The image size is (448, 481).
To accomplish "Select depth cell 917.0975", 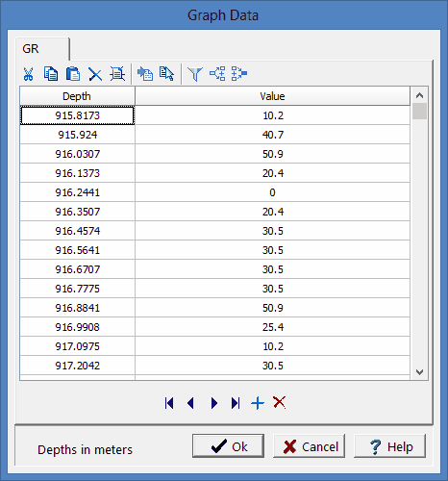I will tap(77, 346).
